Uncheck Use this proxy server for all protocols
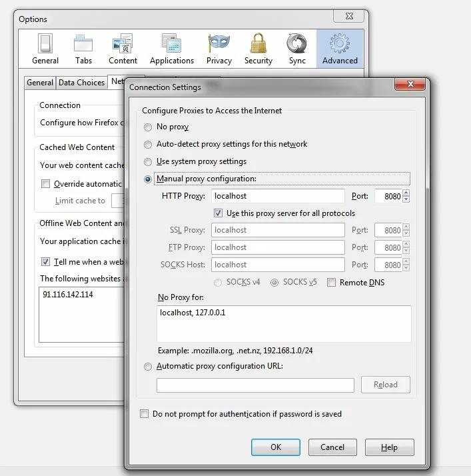 click(218, 213)
